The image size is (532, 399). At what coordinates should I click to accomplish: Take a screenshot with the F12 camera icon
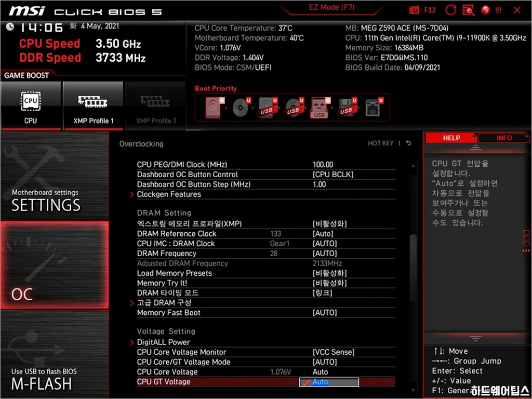coord(414,10)
